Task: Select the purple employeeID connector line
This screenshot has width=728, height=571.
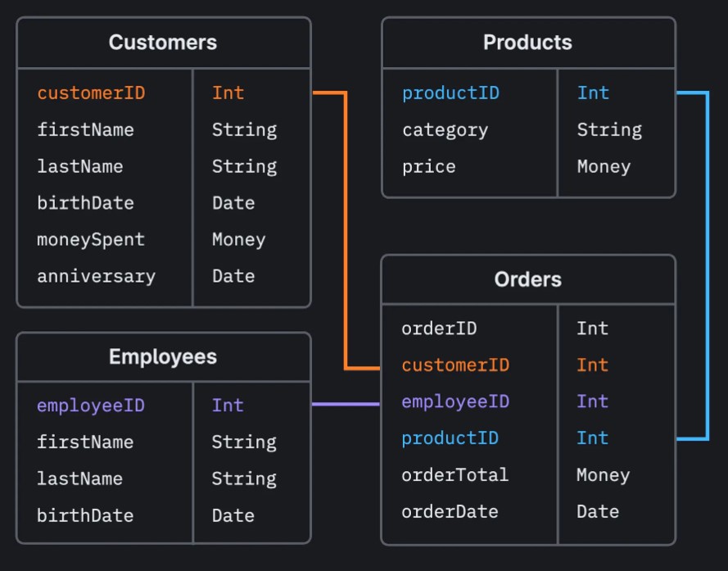Action: click(346, 404)
